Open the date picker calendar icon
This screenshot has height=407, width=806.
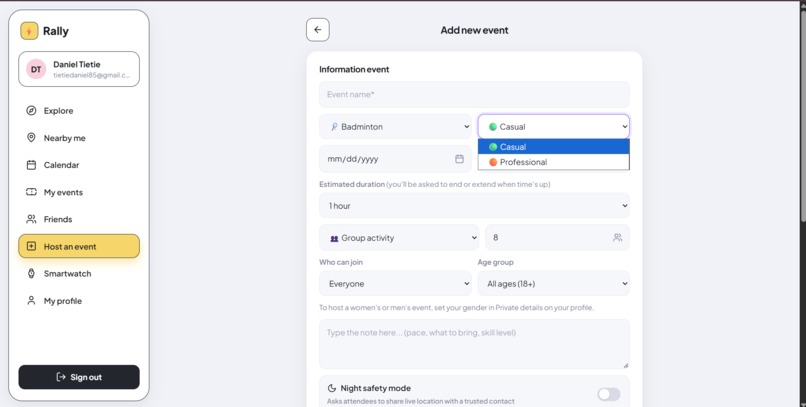[459, 159]
